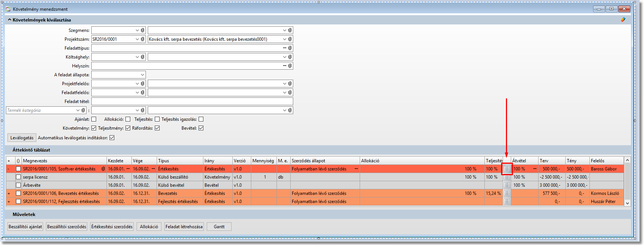Image resolution: width=644 pixels, height=246 pixels.
Task: Uncheck the Követelmény checkbox
Action: [94, 128]
